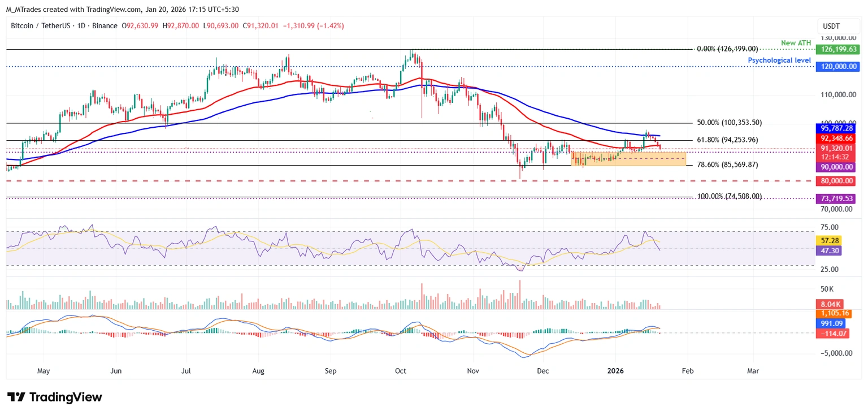This screenshot has width=868, height=415.
Task: Select the 61.80% Fibonacci level label
Action: (x=728, y=139)
